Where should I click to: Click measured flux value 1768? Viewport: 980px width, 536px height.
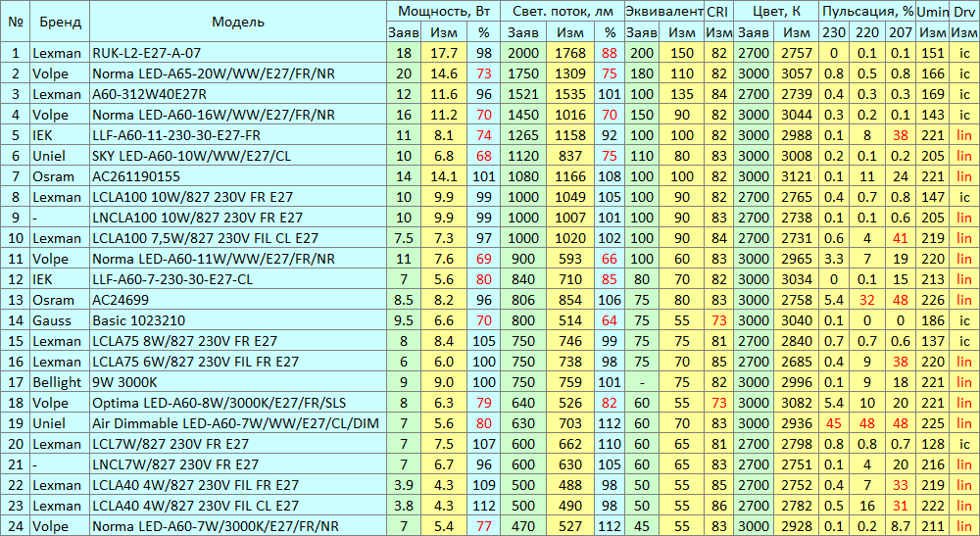[571, 53]
